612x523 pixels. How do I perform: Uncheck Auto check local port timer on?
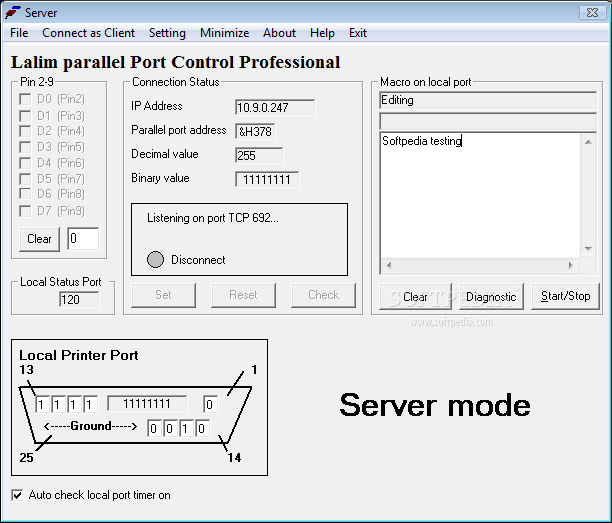17,495
